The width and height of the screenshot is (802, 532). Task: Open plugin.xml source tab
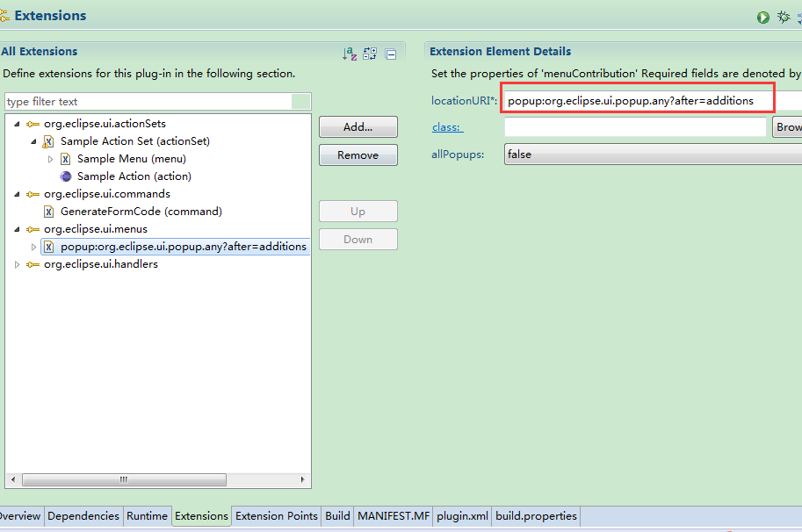[462, 516]
